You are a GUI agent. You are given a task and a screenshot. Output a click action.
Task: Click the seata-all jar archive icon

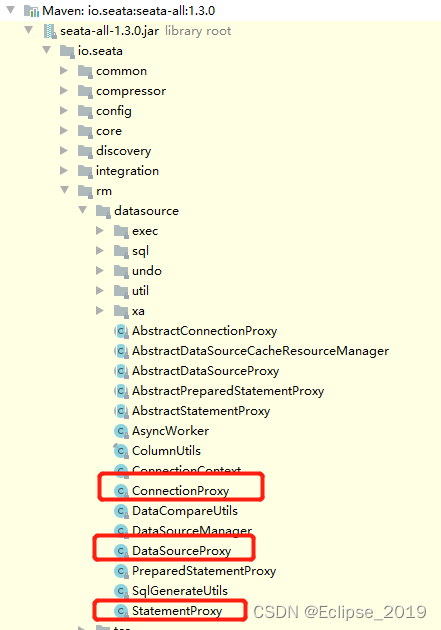coord(49,31)
